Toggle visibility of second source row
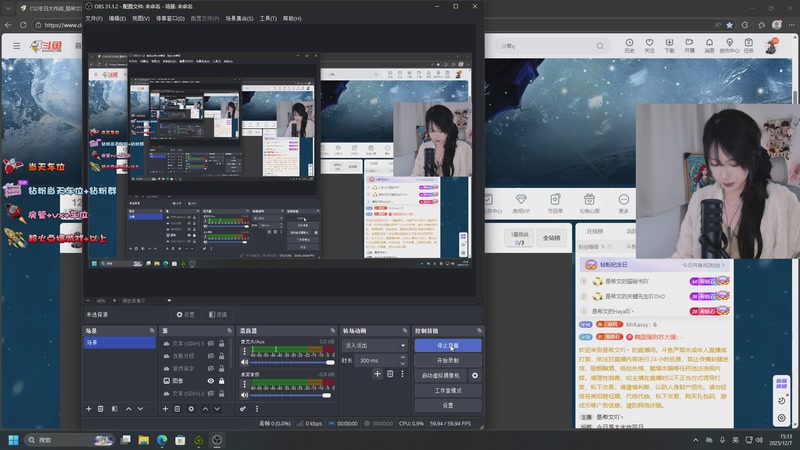800x450 pixels. pyautogui.click(x=211, y=356)
